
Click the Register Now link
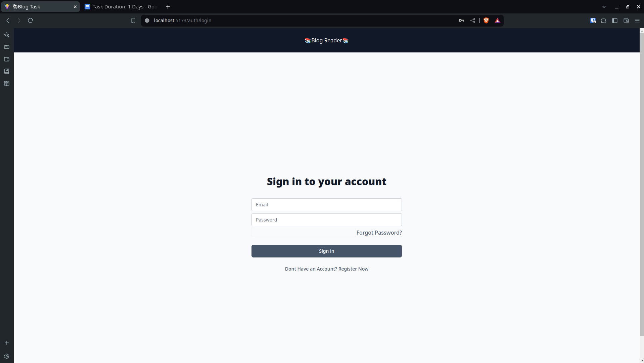tap(353, 269)
